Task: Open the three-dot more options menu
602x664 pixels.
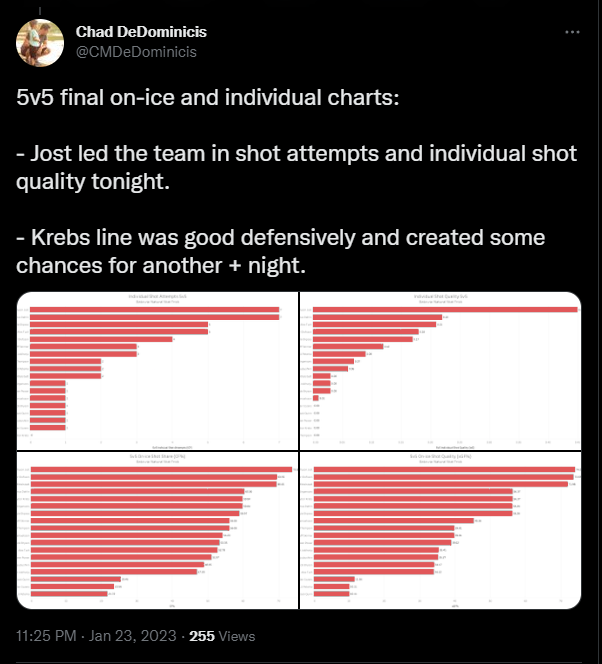Action: 572,32
